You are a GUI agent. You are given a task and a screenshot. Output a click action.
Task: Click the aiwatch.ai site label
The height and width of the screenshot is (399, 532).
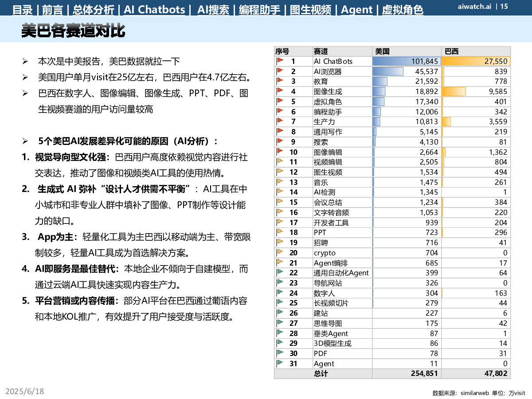pyautogui.click(x=474, y=6)
